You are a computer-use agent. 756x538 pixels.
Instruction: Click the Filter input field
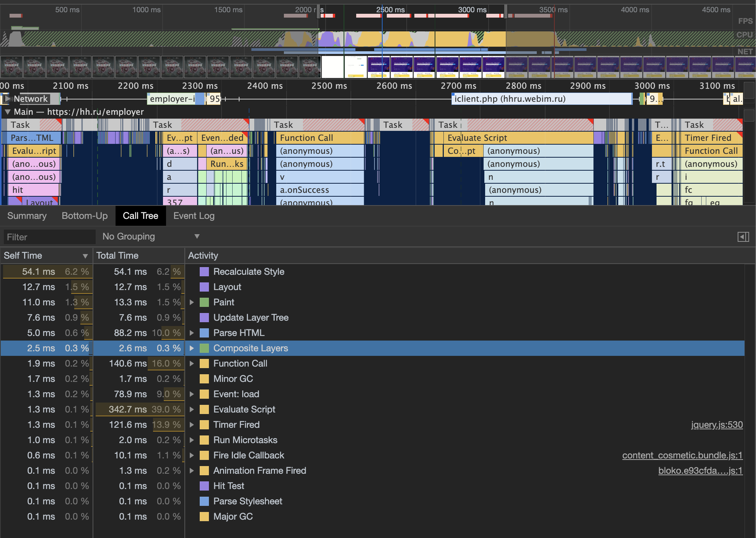[x=49, y=237]
